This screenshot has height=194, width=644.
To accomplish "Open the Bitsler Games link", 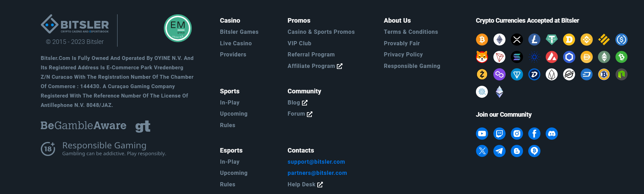I will 239,32.
